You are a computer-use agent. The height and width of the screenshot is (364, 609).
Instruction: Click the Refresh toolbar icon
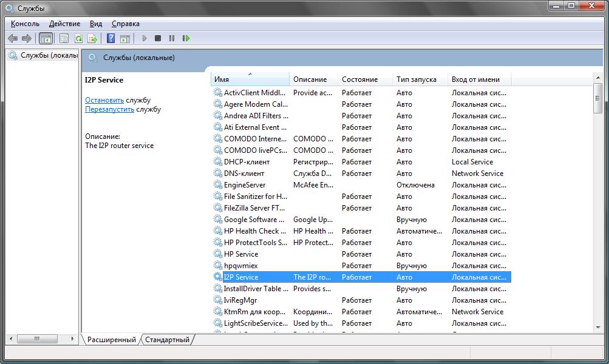pyautogui.click(x=78, y=38)
